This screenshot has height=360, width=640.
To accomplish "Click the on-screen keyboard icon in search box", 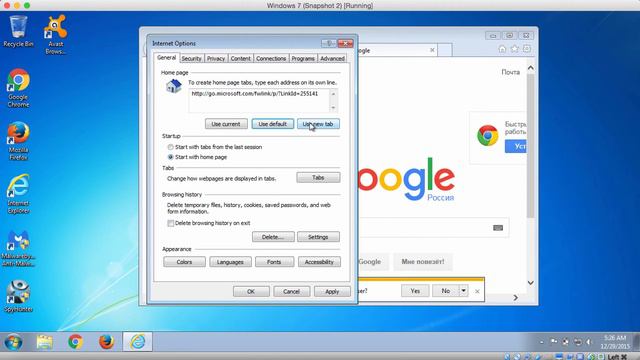I will 498,228.
